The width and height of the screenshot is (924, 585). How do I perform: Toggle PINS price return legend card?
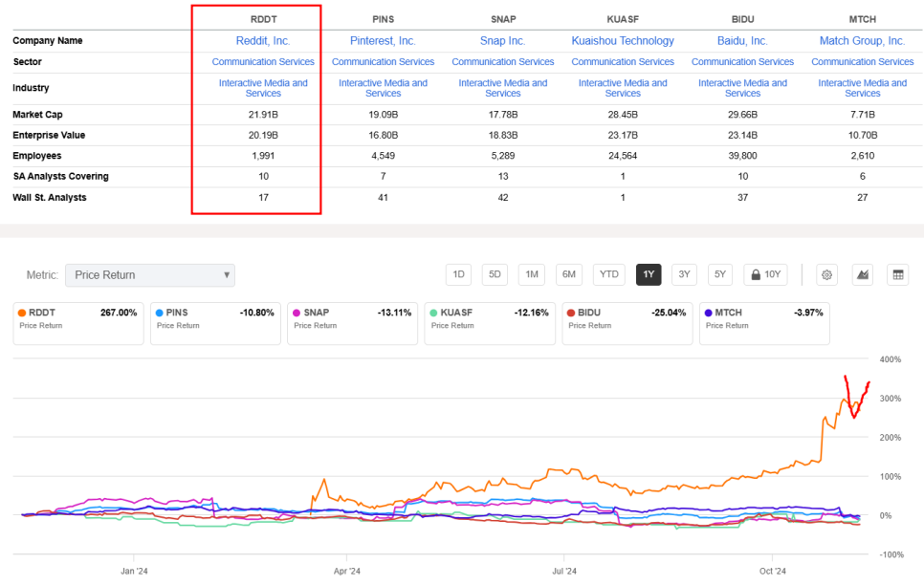coord(215,323)
